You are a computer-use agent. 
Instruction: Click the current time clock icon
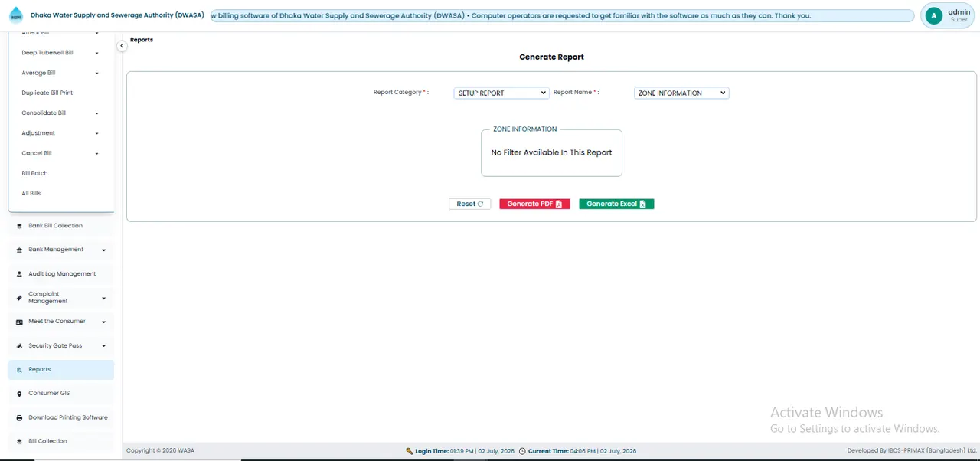[522, 451]
